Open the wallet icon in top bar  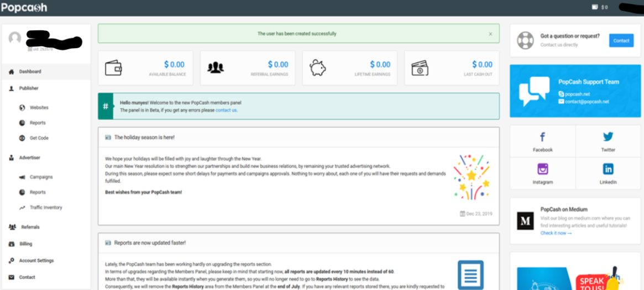(594, 7)
